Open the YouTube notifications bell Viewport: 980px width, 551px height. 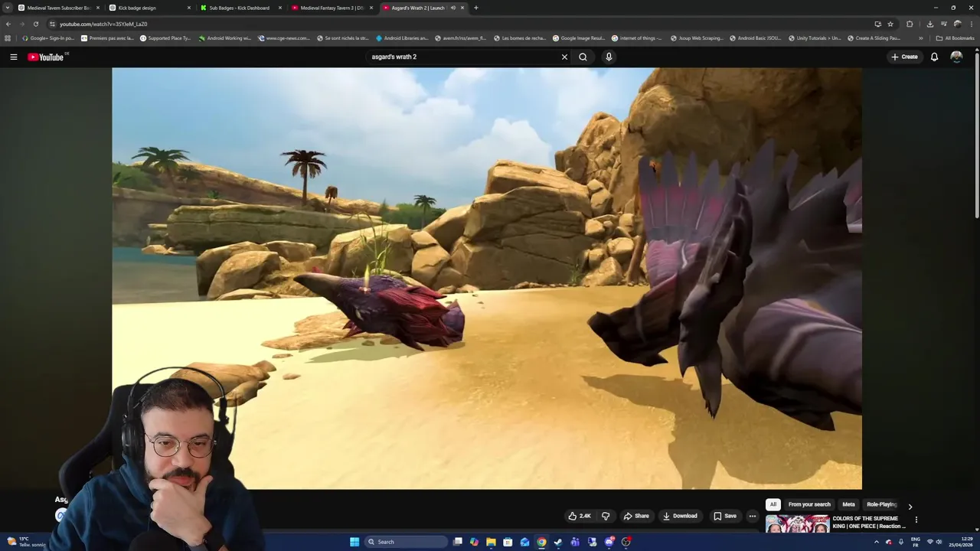click(x=934, y=57)
